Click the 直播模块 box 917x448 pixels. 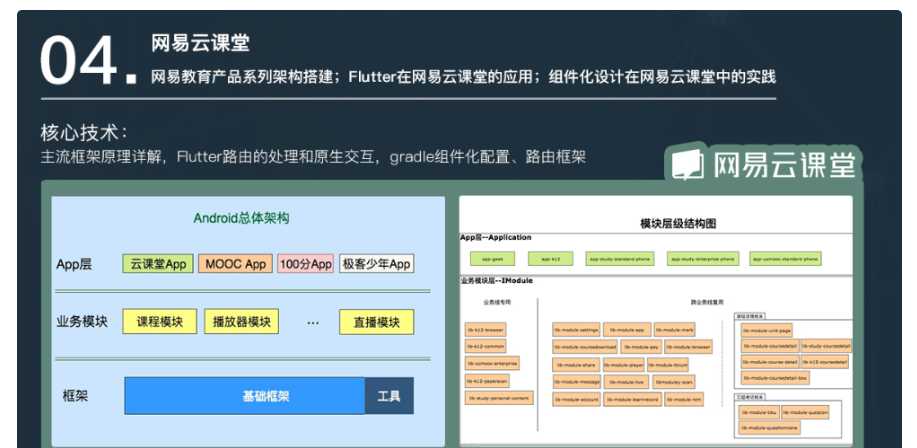[x=377, y=322]
